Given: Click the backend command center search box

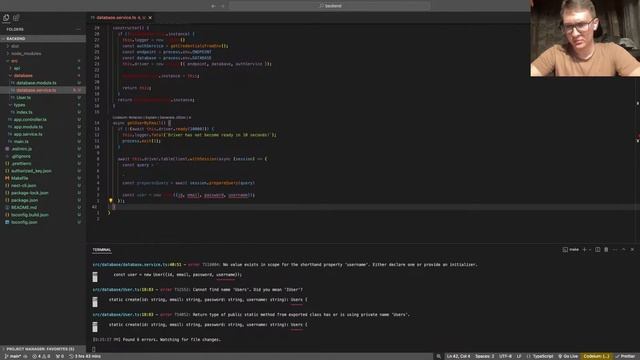Looking at the screenshot, I should 330,6.
